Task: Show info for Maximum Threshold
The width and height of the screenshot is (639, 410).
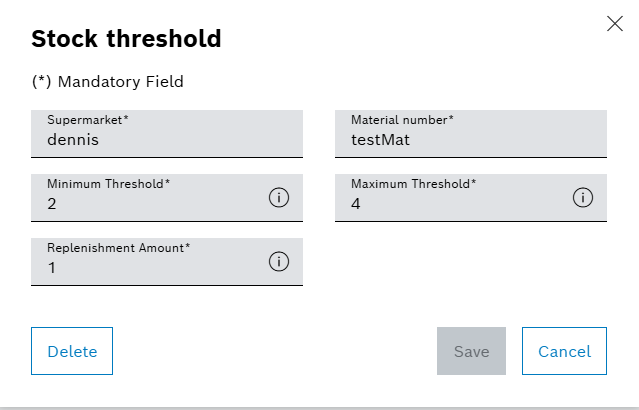Action: (x=583, y=197)
